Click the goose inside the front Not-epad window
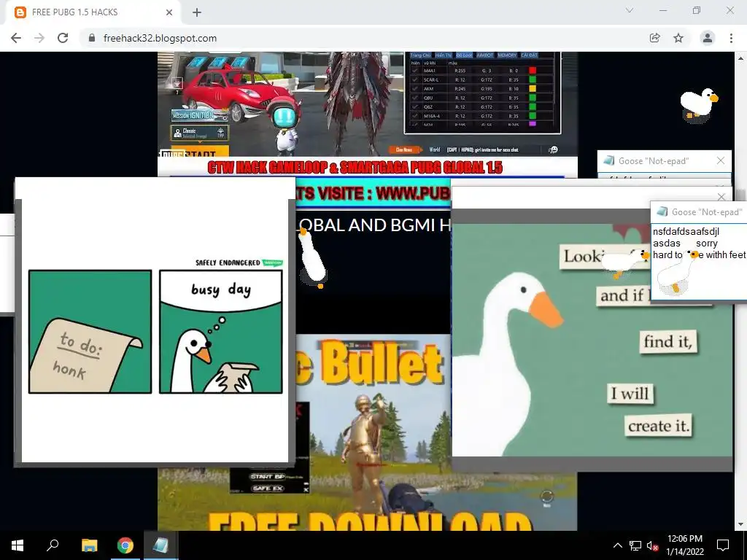 coord(676,273)
